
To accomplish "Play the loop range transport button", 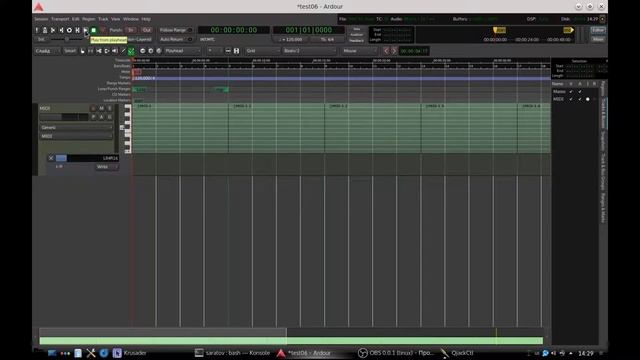I will (69, 30).
